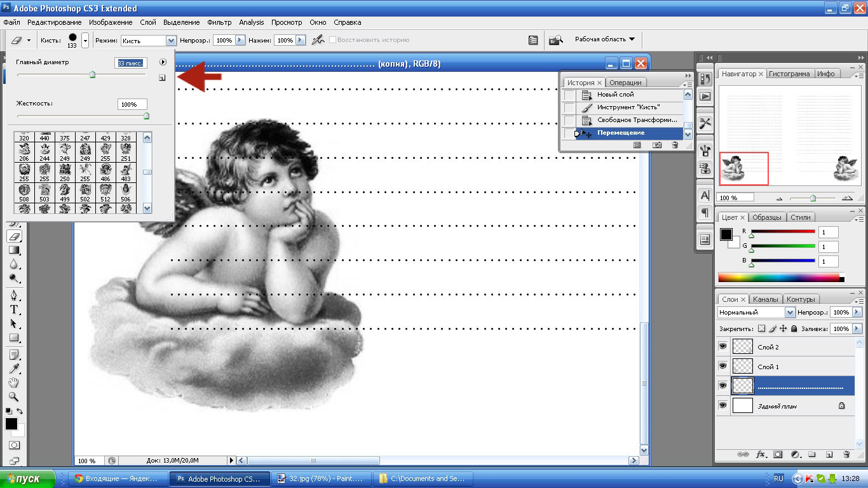The image size is (868, 488).
Task: Link the selected layers
Action: (x=742, y=454)
